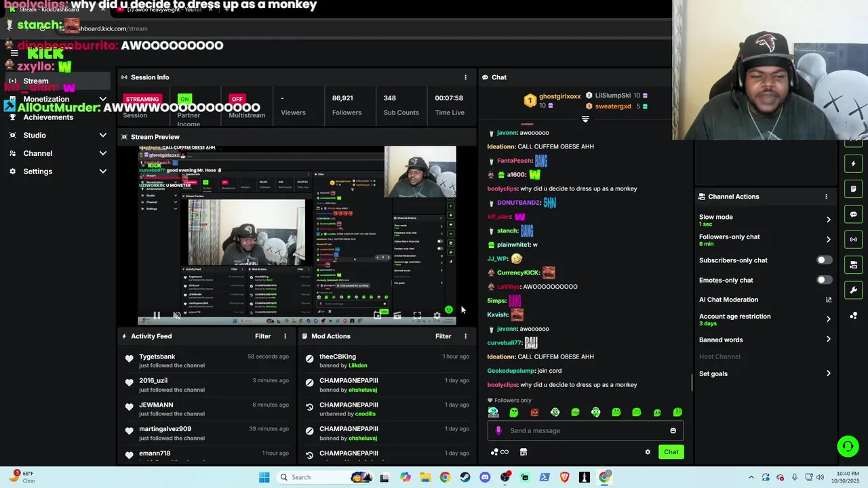Expand Banned words settings

828,340
